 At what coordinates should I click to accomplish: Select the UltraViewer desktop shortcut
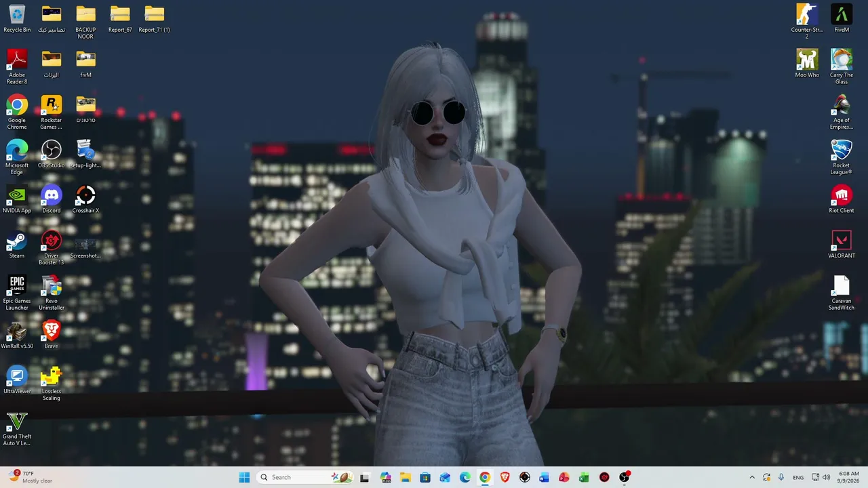17,380
